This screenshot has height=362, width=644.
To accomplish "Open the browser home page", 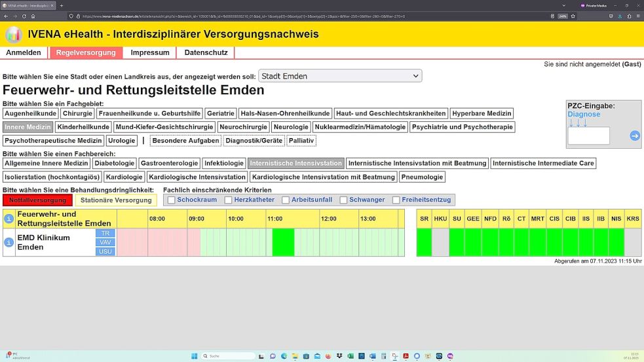I will point(33,16).
